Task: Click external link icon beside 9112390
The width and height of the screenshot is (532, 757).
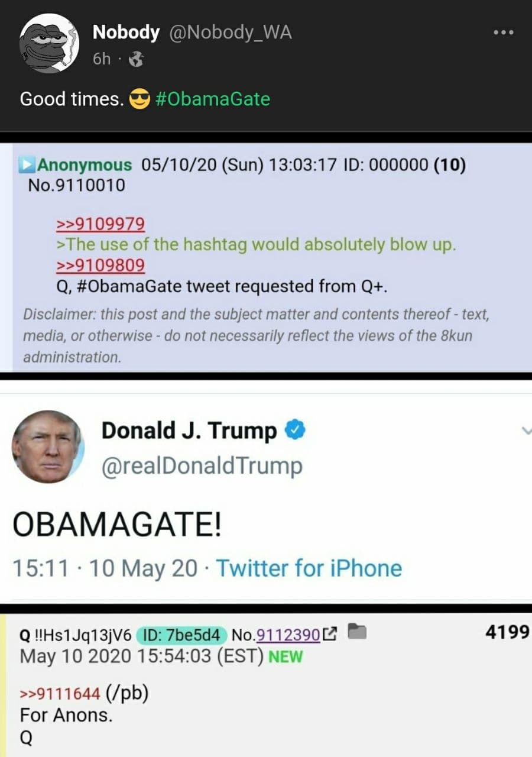Action: pos(330,635)
